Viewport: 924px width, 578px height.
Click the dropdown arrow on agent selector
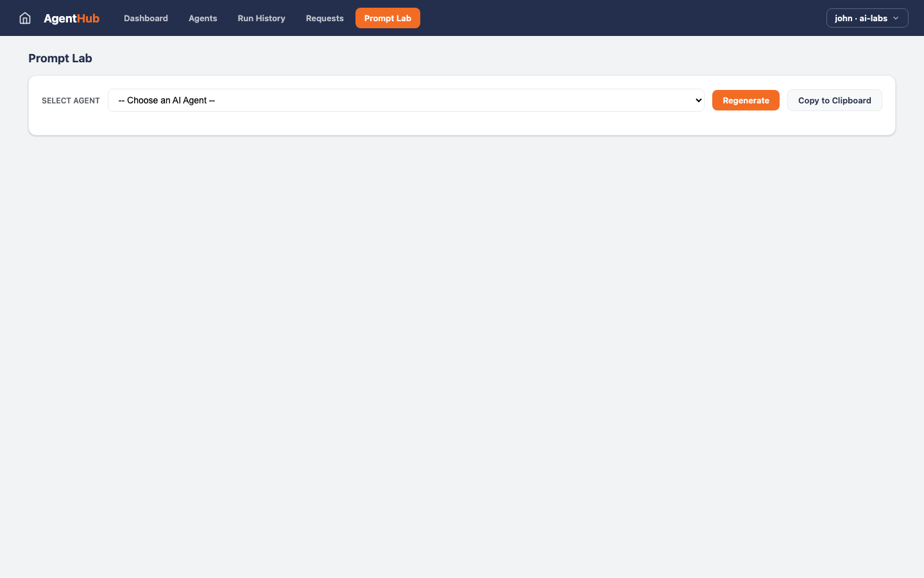tap(697, 100)
